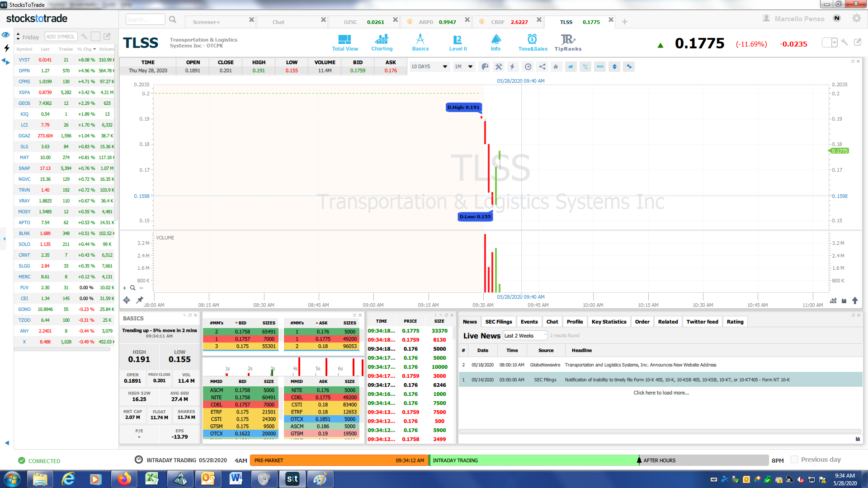Open the TipRanks icon
Screen dimensions: 868x488
pyautogui.click(x=568, y=42)
